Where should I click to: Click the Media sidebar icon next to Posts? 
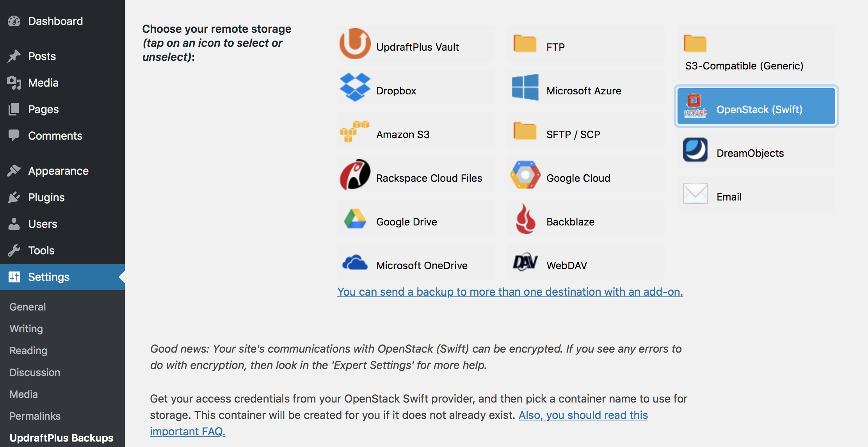pos(14,83)
